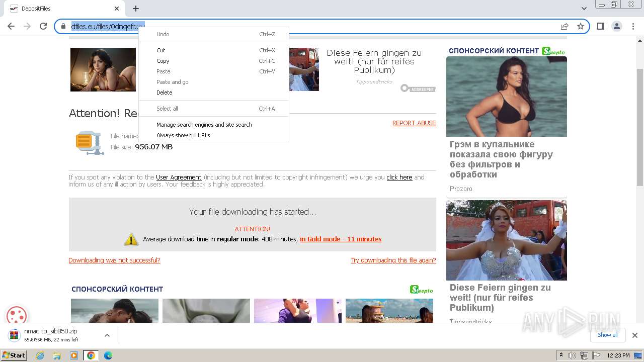The width and height of the screenshot is (644, 362).
Task: Select Undo in the context menu
Action: [x=214, y=34]
